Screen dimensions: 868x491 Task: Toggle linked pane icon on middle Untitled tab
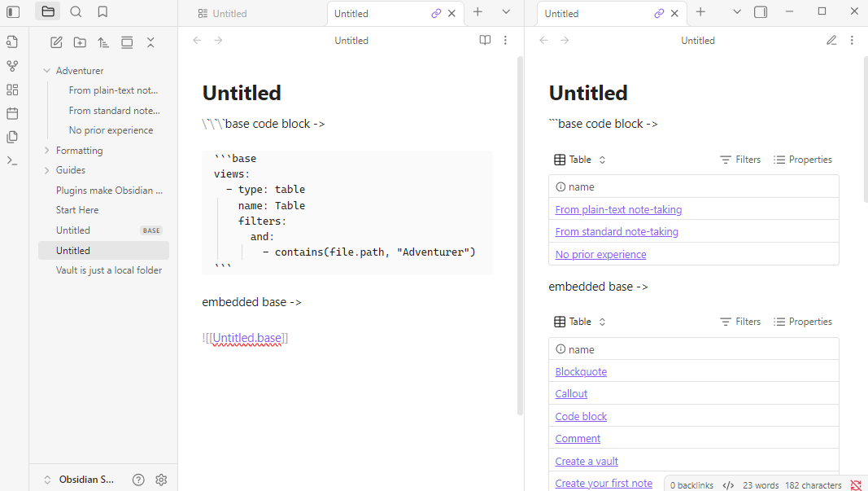[x=436, y=13]
